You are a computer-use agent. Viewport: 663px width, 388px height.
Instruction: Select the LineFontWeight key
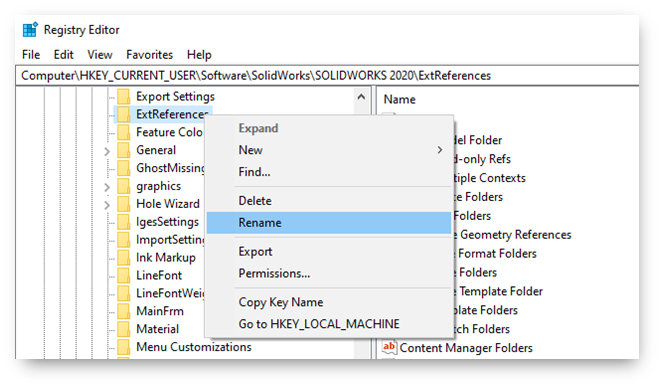pos(170,293)
